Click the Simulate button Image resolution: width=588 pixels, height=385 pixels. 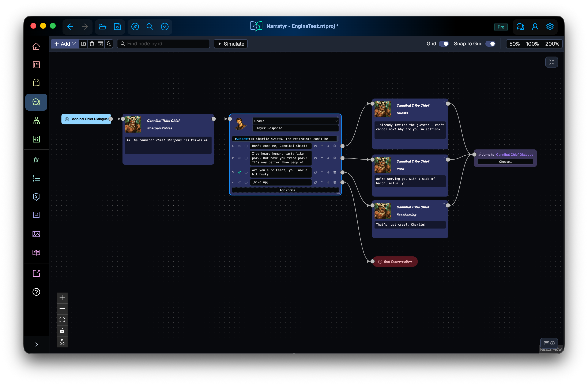pos(231,44)
